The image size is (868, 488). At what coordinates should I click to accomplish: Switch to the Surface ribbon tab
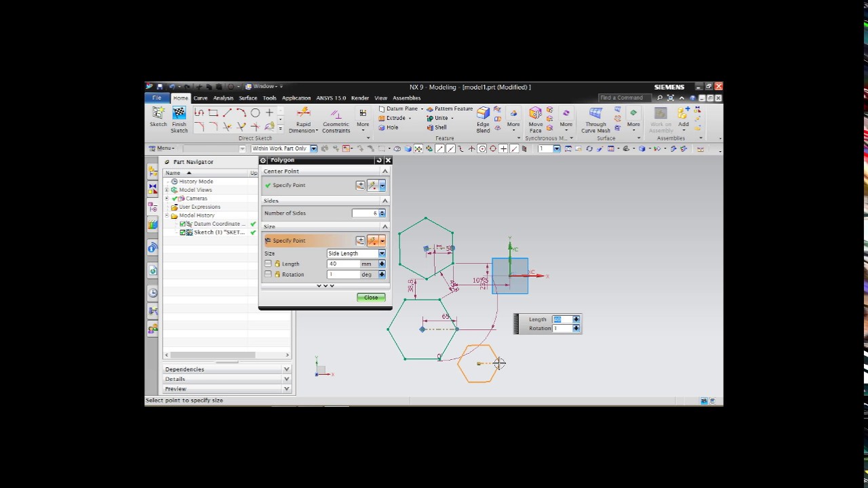[248, 98]
